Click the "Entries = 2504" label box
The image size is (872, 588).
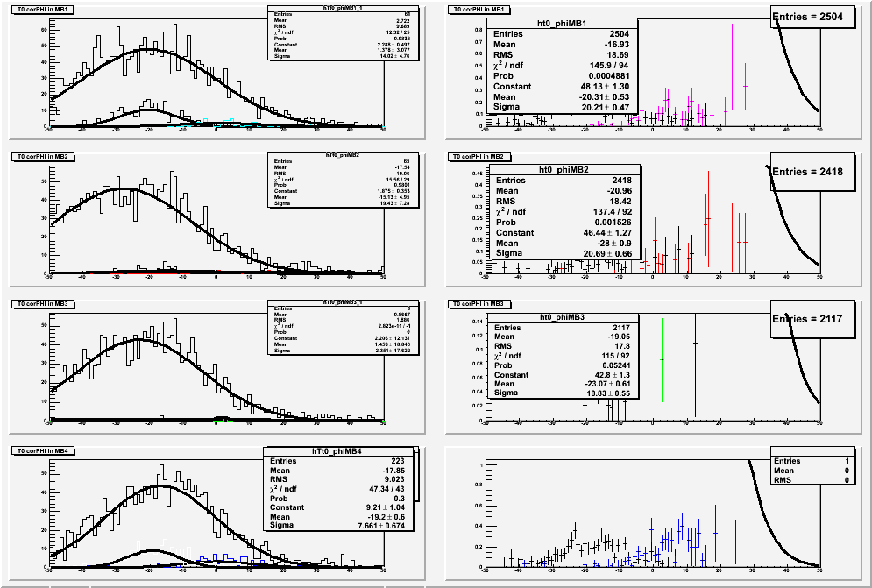pos(813,18)
